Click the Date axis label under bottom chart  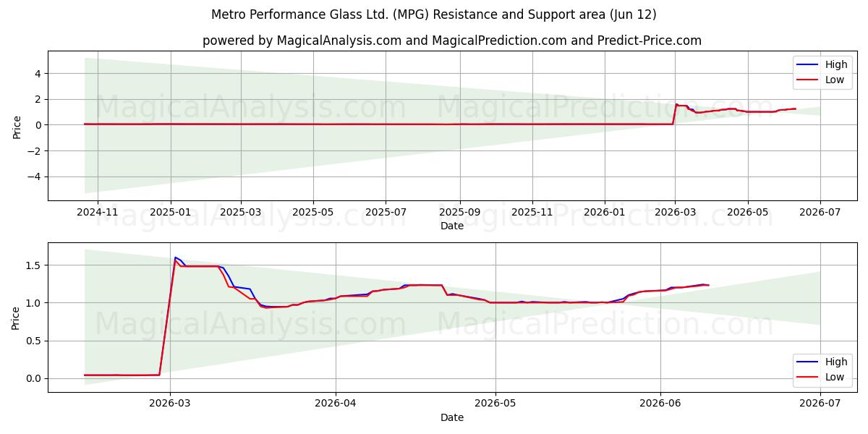(x=452, y=417)
